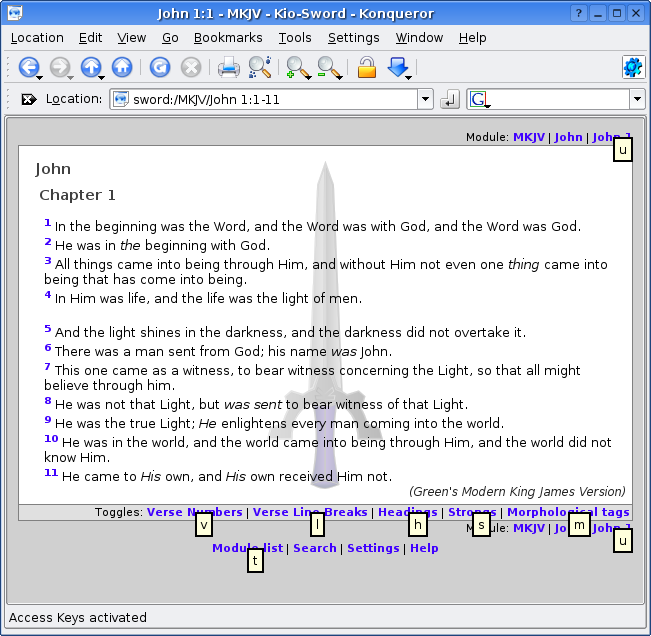Open the Search link at page bottom
The image size is (651, 636).
click(x=315, y=548)
